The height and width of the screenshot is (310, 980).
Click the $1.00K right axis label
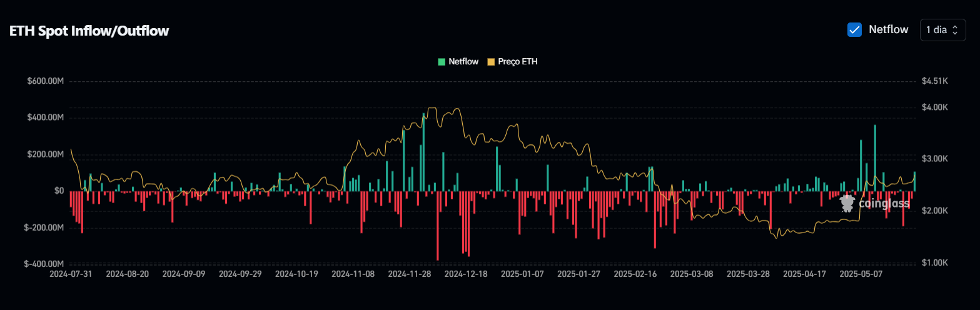pos(935,263)
